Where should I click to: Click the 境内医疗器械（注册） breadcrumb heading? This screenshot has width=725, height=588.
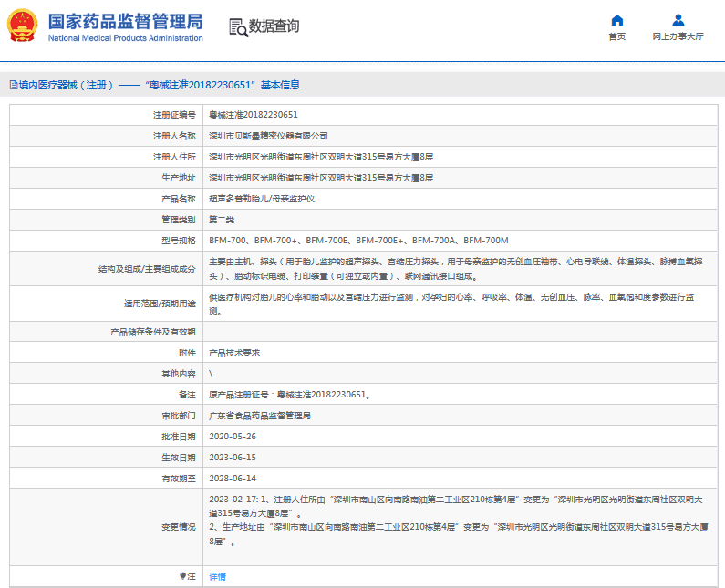(x=67, y=85)
